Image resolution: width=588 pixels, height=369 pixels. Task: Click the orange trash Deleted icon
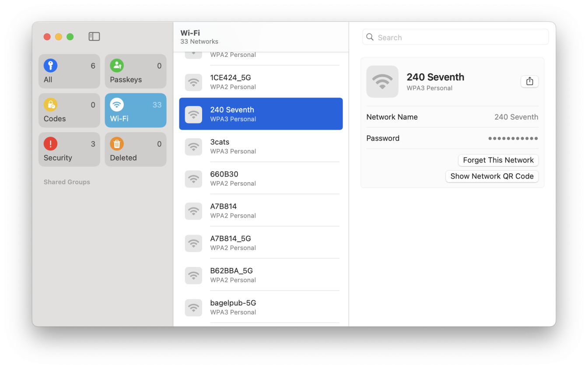coord(117,144)
